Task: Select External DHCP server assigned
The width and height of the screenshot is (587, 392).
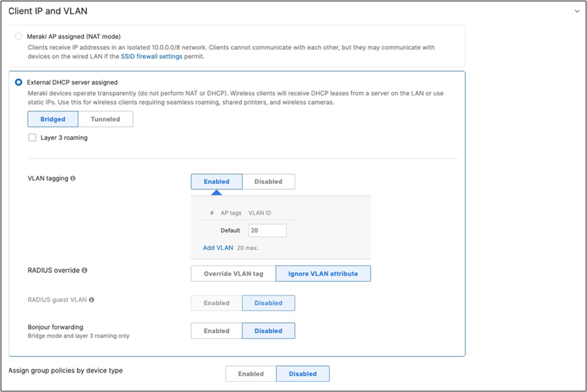Action: click(x=18, y=82)
